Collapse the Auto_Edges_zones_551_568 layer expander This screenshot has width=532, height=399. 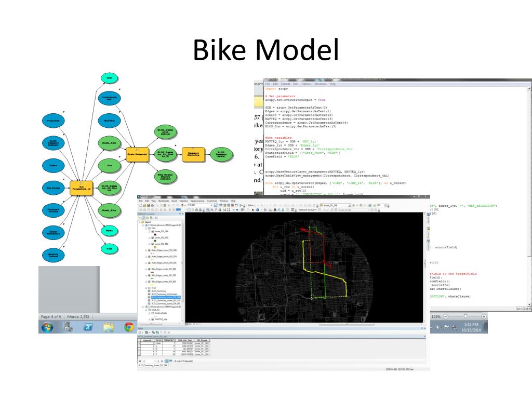[x=146, y=250]
